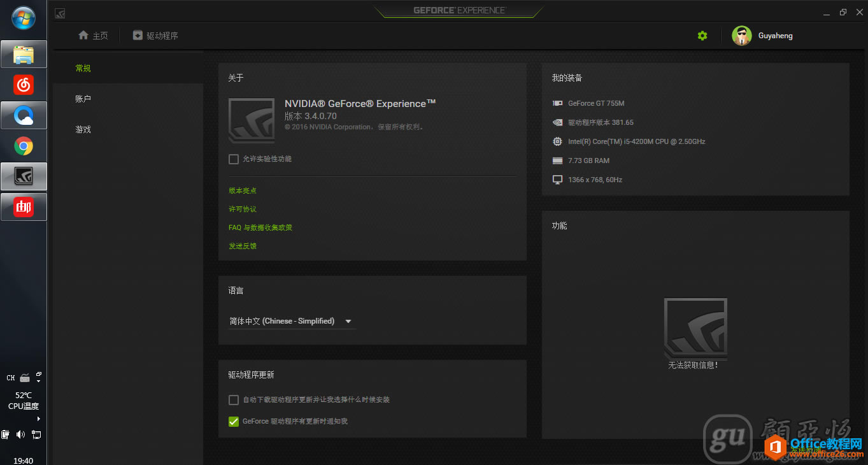Click the driver version NVIDIA icon
The width and height of the screenshot is (868, 465).
pyautogui.click(x=557, y=122)
